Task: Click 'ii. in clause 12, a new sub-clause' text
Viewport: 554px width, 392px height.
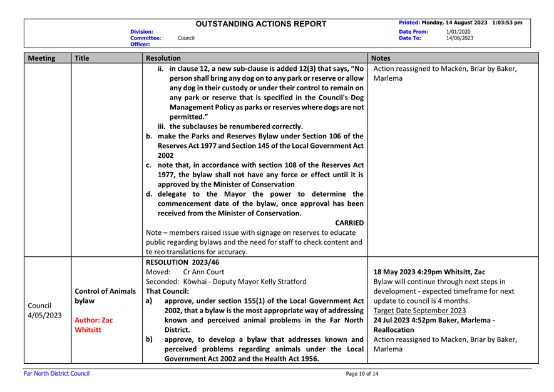Action: click(261, 93)
